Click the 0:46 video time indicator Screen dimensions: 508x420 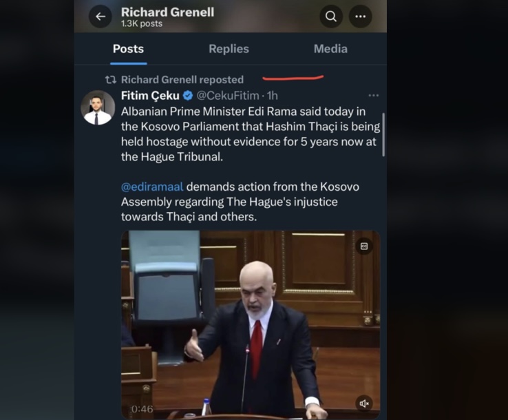point(142,409)
